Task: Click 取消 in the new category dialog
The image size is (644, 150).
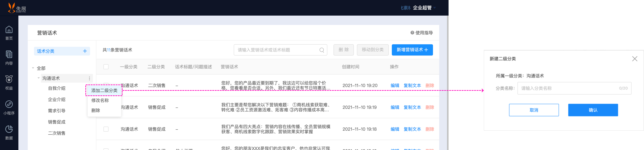Action: (x=534, y=110)
